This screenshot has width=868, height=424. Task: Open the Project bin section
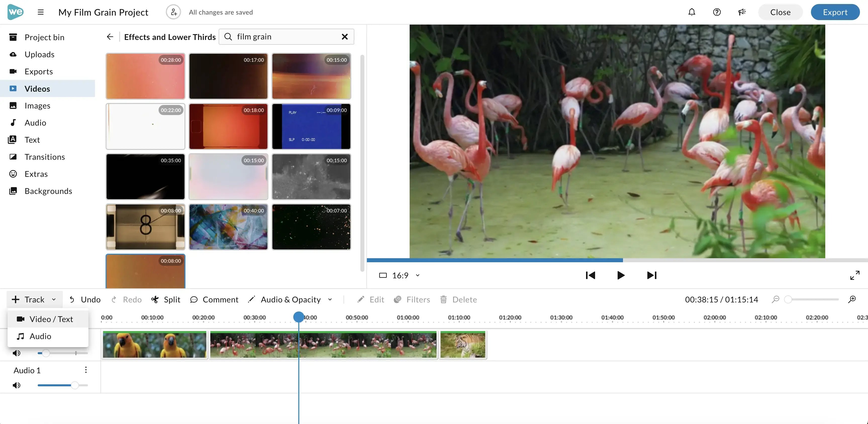pyautogui.click(x=47, y=37)
